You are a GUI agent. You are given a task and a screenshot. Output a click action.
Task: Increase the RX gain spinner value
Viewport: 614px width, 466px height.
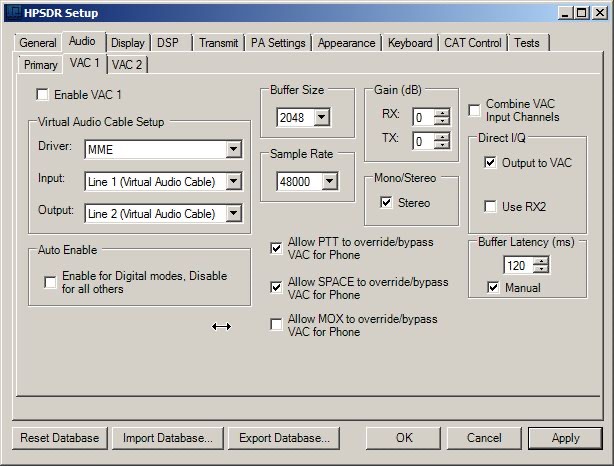(x=442, y=113)
